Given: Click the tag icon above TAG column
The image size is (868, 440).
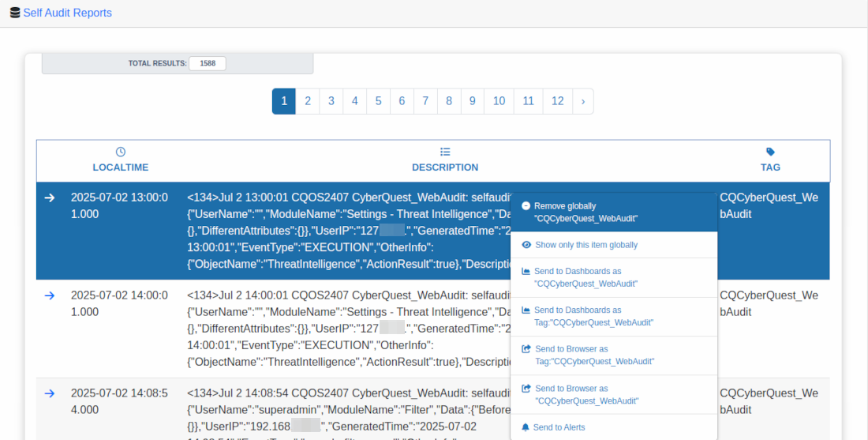Looking at the screenshot, I should [770, 152].
